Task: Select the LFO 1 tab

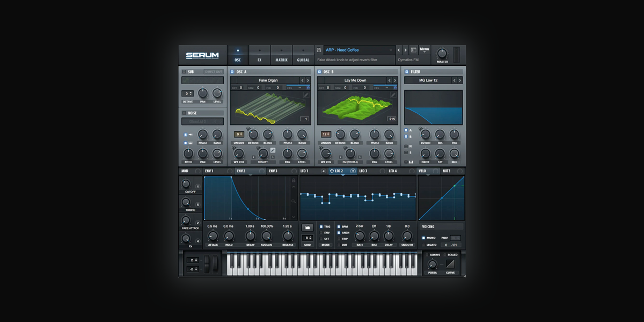Action: tap(313, 171)
